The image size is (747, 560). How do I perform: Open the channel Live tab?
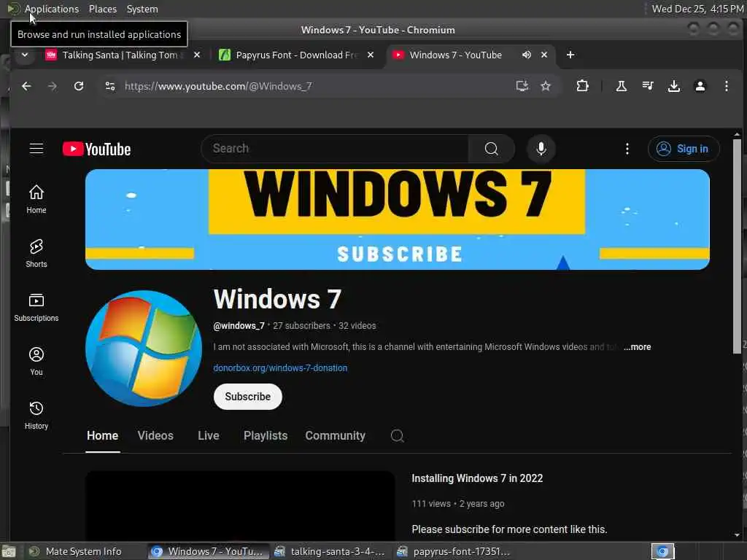pos(208,436)
